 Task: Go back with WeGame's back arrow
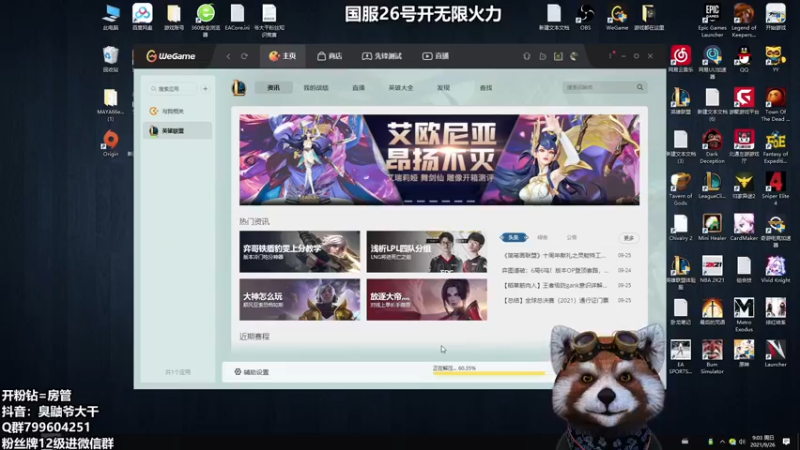tap(228, 56)
